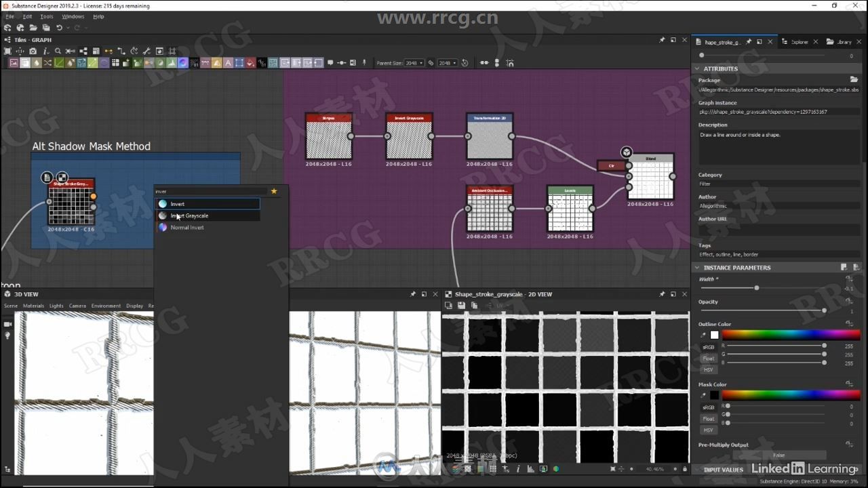Select Invert from node search results
Viewport: 868px width, 488px height.
(x=208, y=204)
